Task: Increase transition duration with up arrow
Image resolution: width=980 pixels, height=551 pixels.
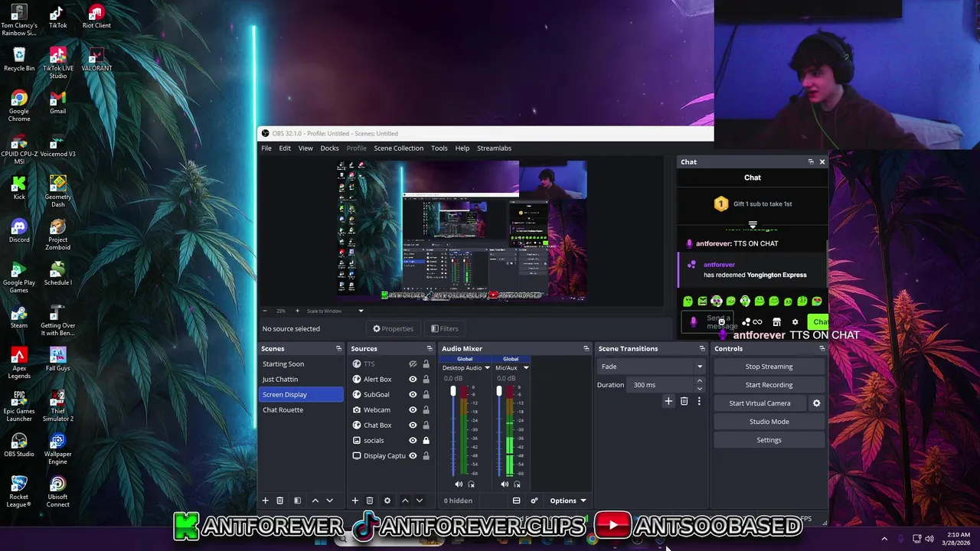Action: point(699,382)
